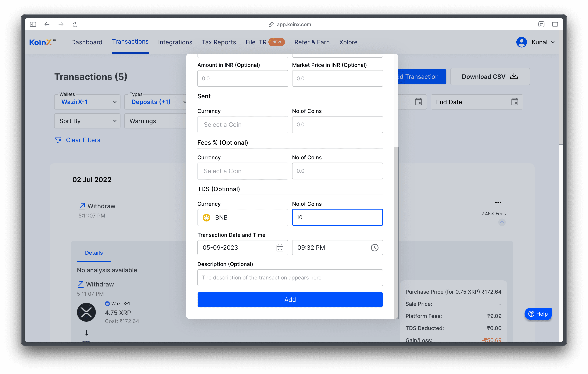Click the clock icon for transaction time
588x374 pixels.
point(374,248)
